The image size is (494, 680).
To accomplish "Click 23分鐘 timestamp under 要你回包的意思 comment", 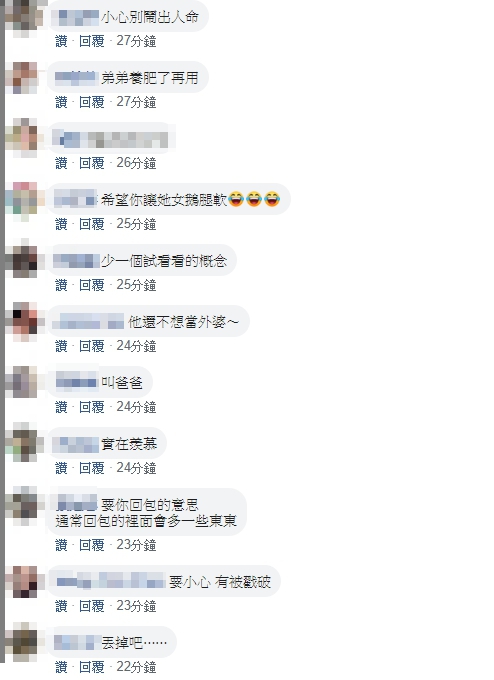I will point(136,545).
